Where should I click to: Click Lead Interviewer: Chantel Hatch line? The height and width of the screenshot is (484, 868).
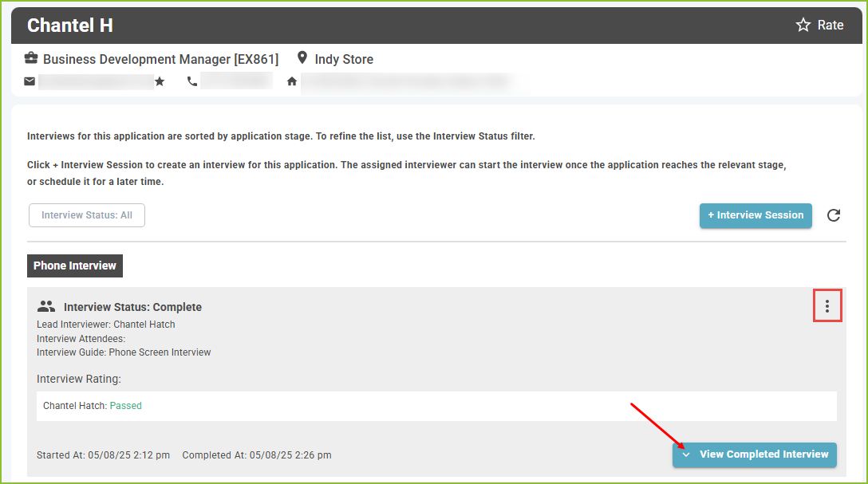pos(106,325)
